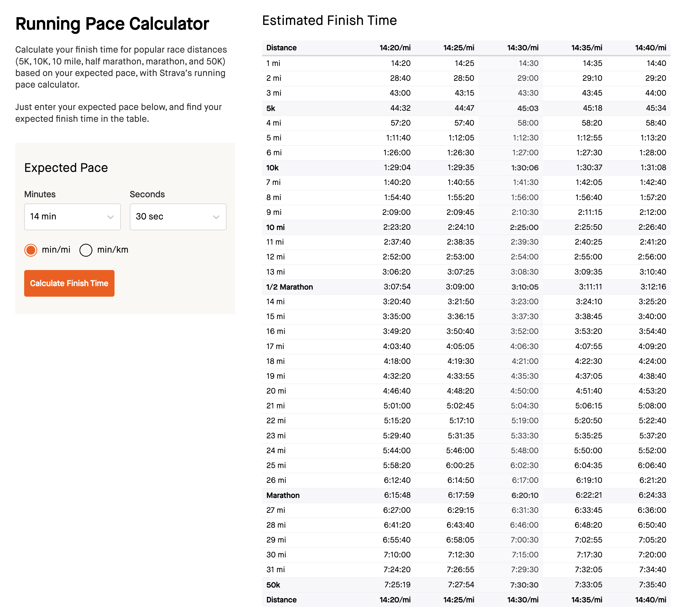Click the chevron arrow in Minutes selector

pos(110,217)
